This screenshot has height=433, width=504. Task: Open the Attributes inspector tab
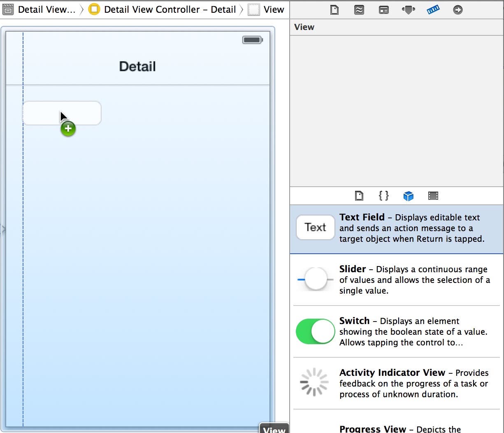[408, 10]
